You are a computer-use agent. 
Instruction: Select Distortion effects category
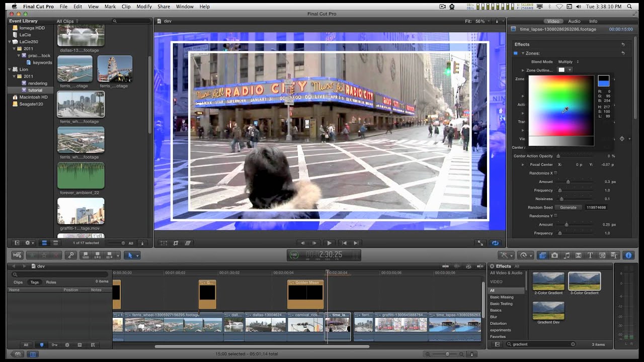click(x=498, y=323)
